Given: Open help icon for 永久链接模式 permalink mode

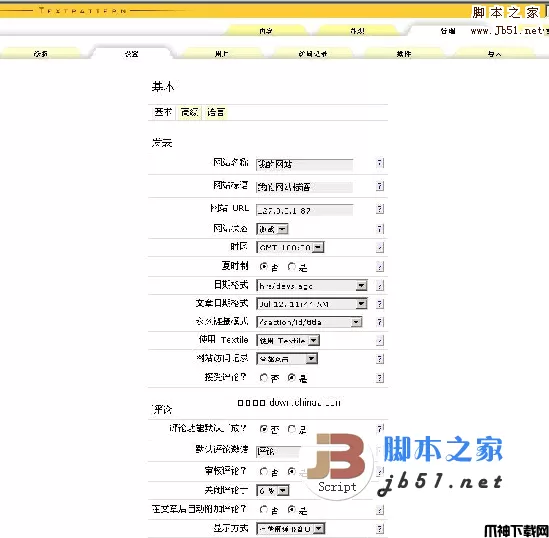Looking at the screenshot, I should click(x=380, y=322).
